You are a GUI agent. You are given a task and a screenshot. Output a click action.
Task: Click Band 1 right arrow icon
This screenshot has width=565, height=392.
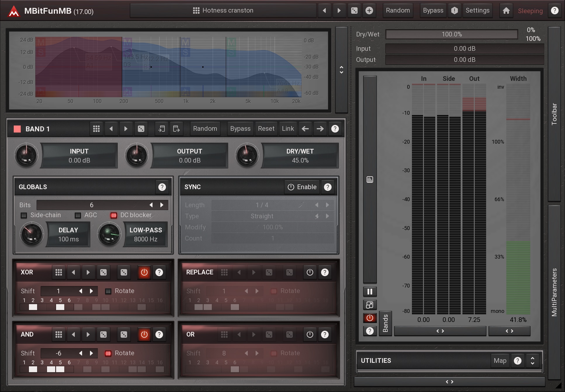(x=320, y=129)
